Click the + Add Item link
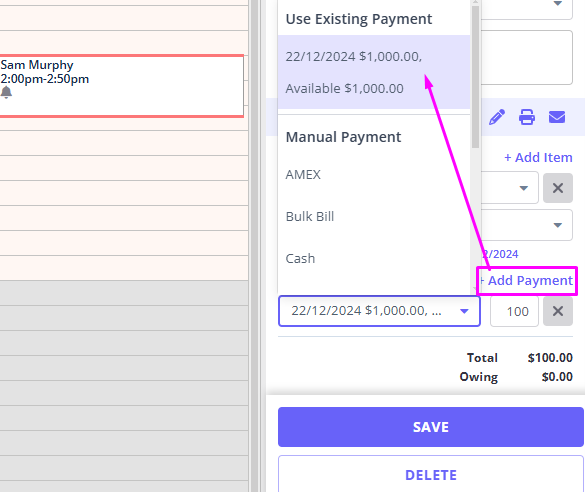Screen dimensions: 585x492 538,157
